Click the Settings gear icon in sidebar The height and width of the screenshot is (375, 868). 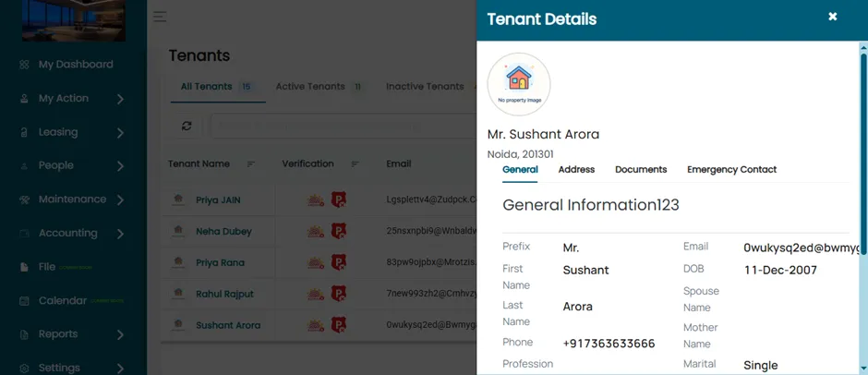pyautogui.click(x=24, y=369)
